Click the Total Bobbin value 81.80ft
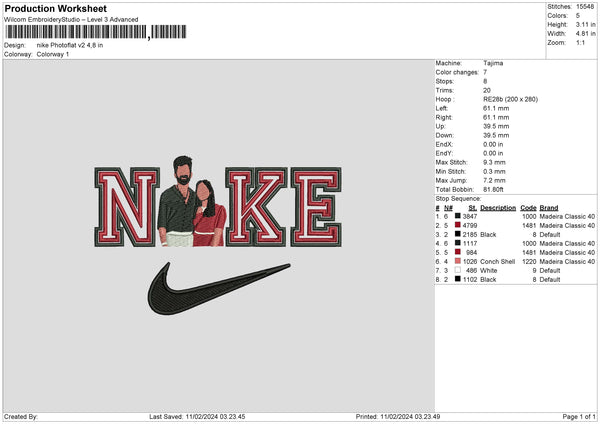The image size is (600, 424). pyautogui.click(x=493, y=190)
